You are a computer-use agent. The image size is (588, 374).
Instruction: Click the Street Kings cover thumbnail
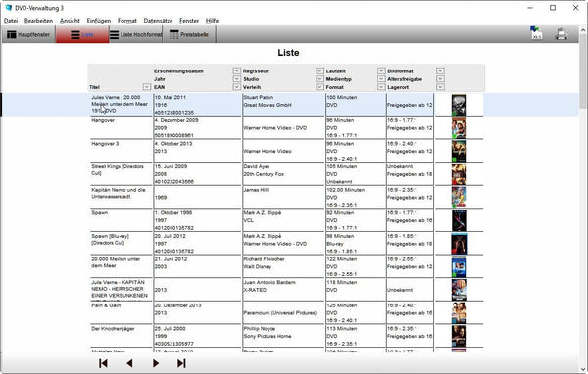[x=459, y=174]
